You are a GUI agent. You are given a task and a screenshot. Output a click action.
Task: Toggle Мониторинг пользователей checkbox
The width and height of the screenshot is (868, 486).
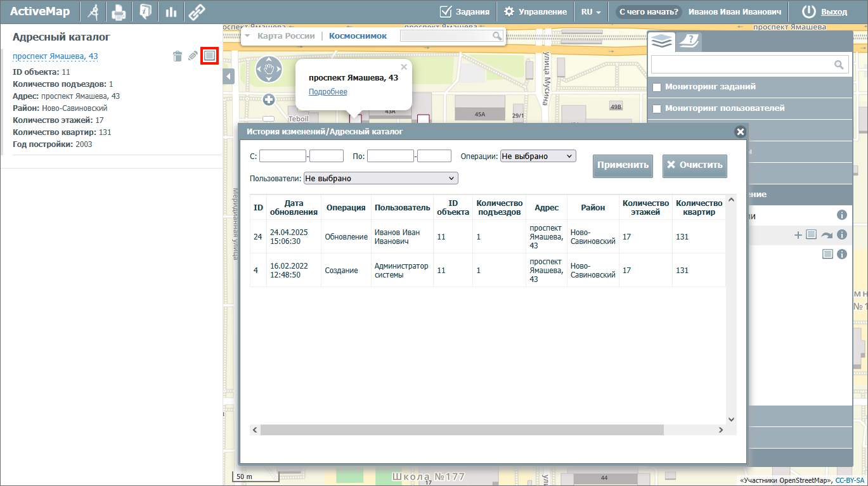[657, 108]
